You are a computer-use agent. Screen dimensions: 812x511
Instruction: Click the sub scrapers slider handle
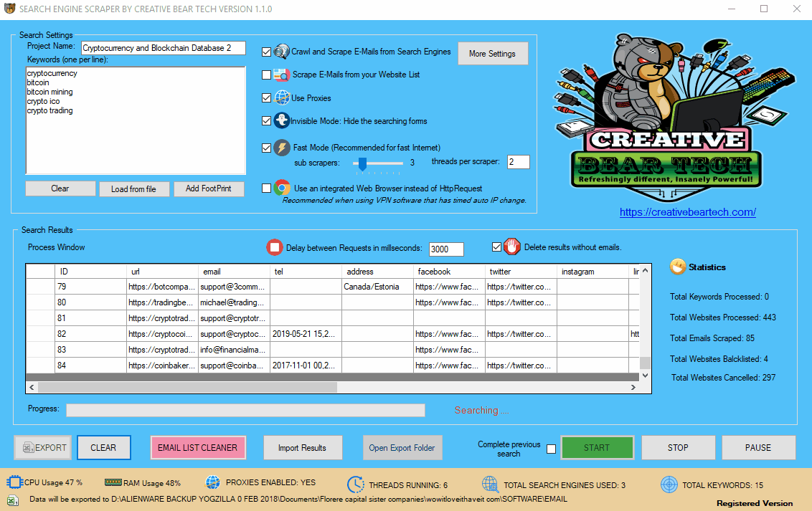(362, 164)
